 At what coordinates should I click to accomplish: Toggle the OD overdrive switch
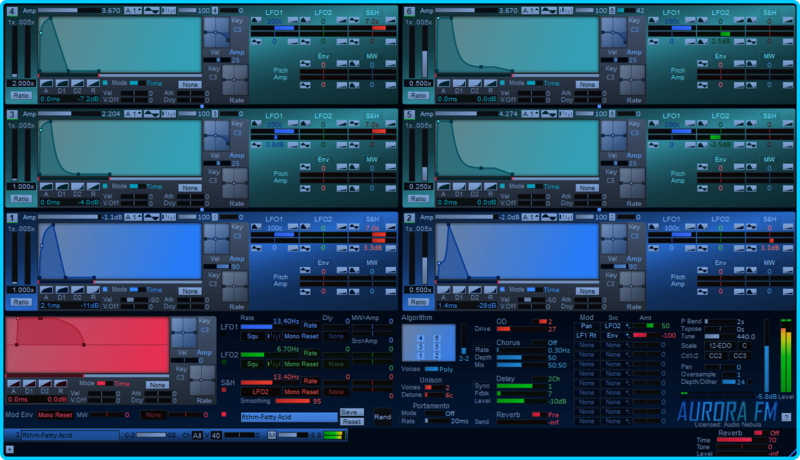click(x=539, y=322)
